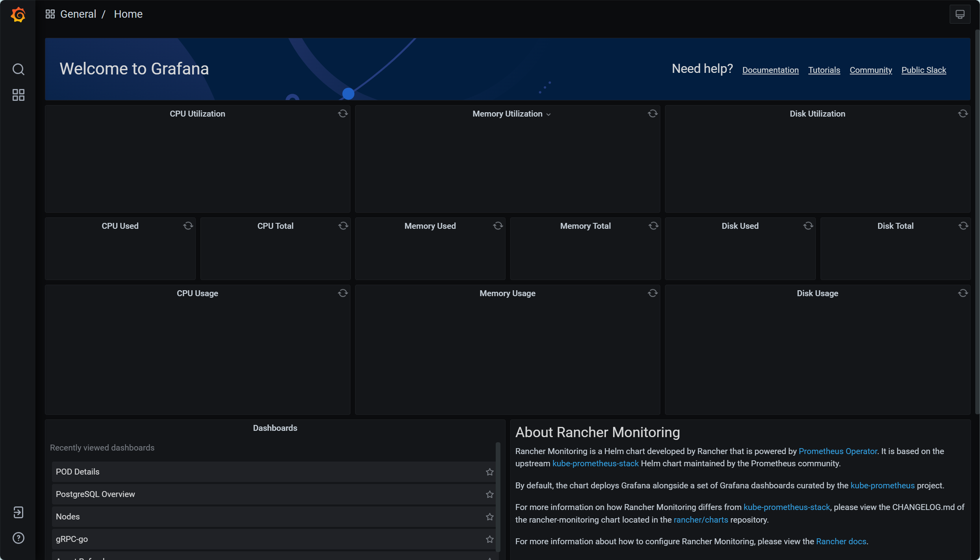Open the Rancher docs link
The width and height of the screenshot is (980, 560).
pos(841,541)
